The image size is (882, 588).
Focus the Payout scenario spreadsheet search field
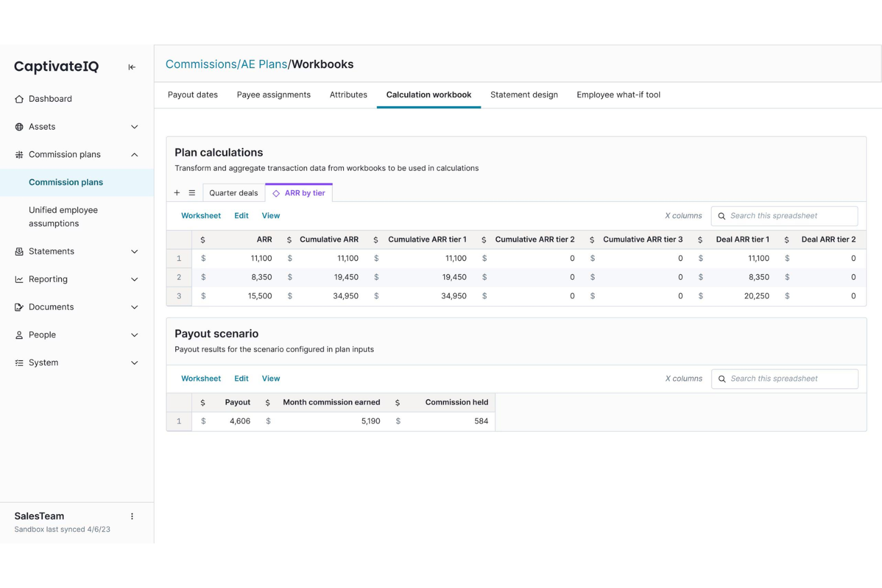click(784, 379)
